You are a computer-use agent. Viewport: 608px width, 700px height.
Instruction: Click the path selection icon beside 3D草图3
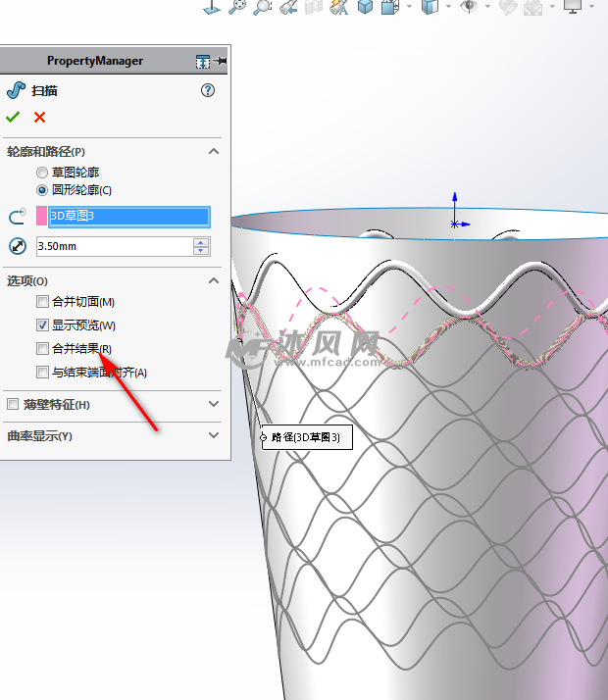pos(18,217)
